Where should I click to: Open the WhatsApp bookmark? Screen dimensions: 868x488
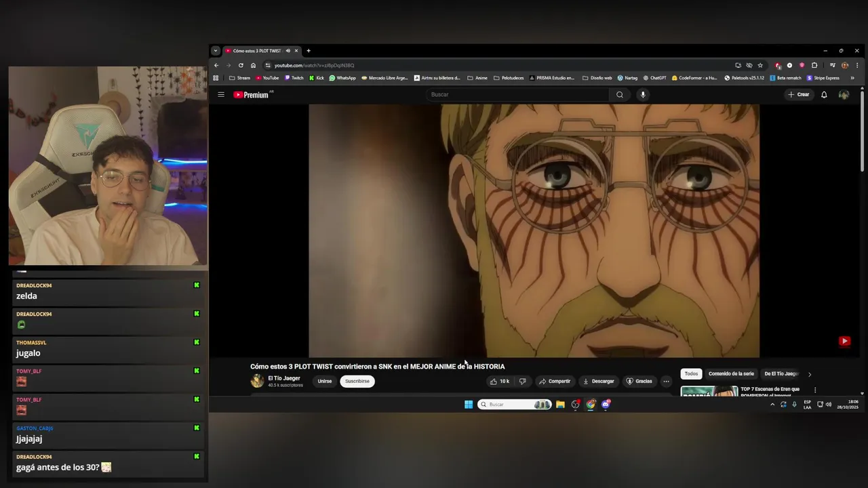(342, 78)
